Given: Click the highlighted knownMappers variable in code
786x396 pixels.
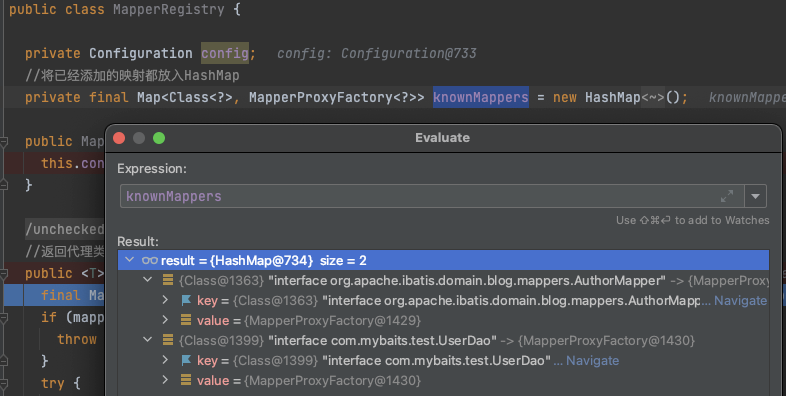Looking at the screenshot, I should [481, 97].
